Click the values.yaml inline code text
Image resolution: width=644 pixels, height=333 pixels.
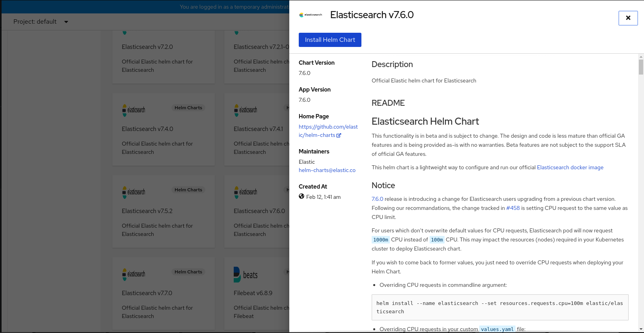(x=497, y=329)
